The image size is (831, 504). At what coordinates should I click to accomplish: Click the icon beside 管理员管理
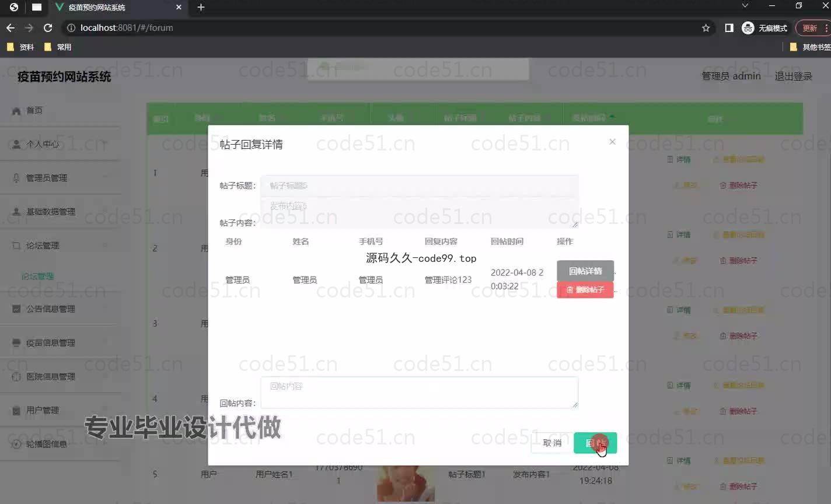point(16,178)
